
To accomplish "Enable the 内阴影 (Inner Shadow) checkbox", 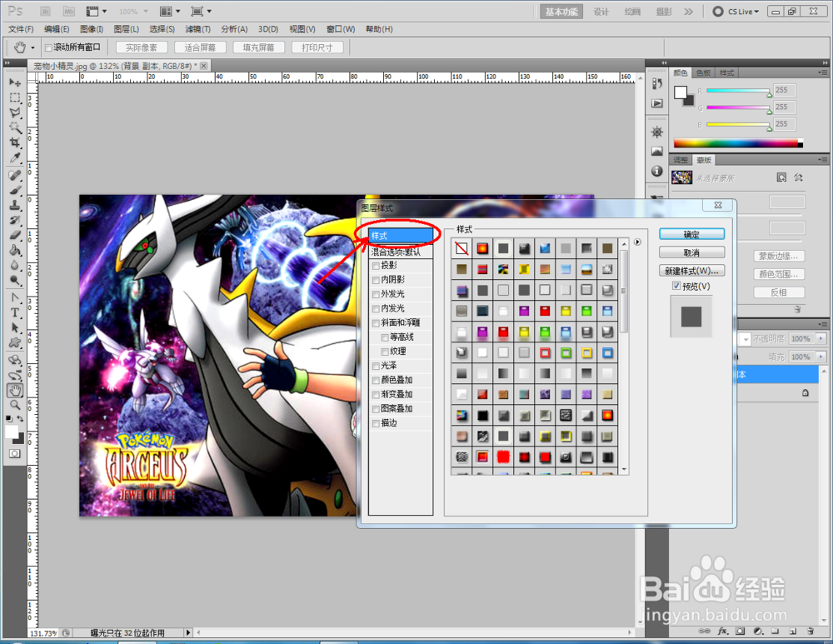I will (377, 279).
